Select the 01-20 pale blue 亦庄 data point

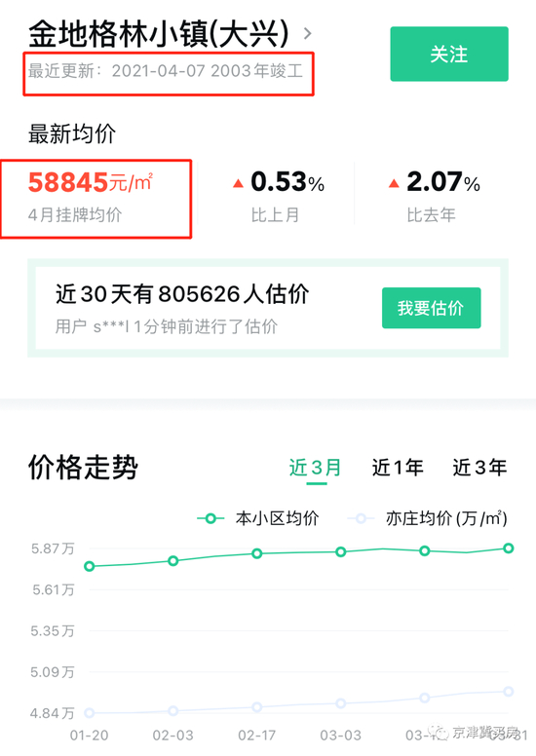(x=90, y=712)
